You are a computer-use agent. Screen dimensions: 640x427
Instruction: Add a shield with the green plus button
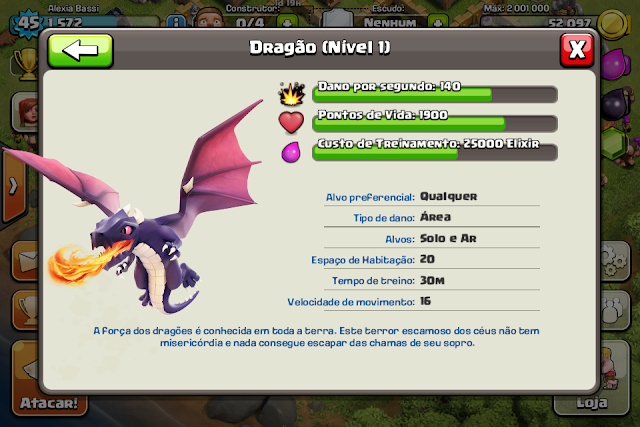[x=438, y=22]
